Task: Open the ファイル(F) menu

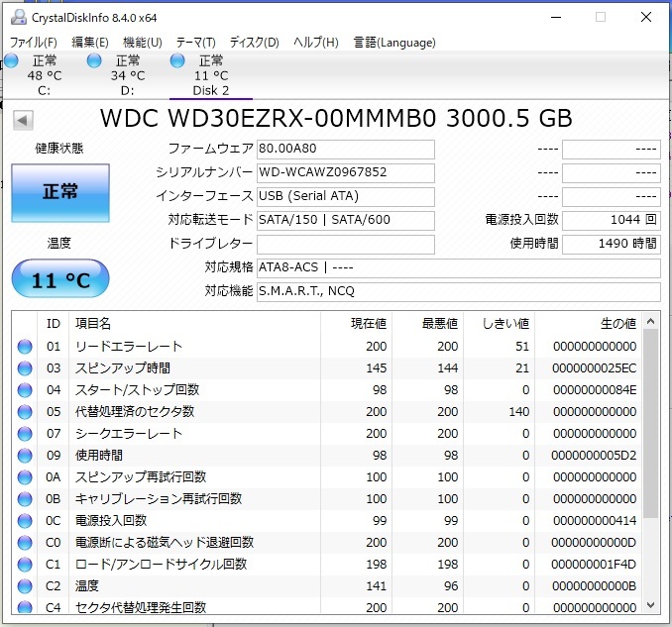Action: (34, 43)
